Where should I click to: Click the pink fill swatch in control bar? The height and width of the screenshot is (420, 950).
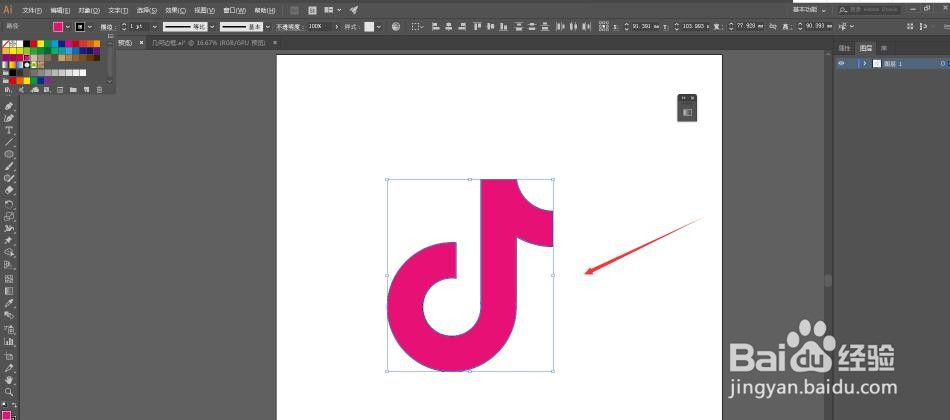58,27
